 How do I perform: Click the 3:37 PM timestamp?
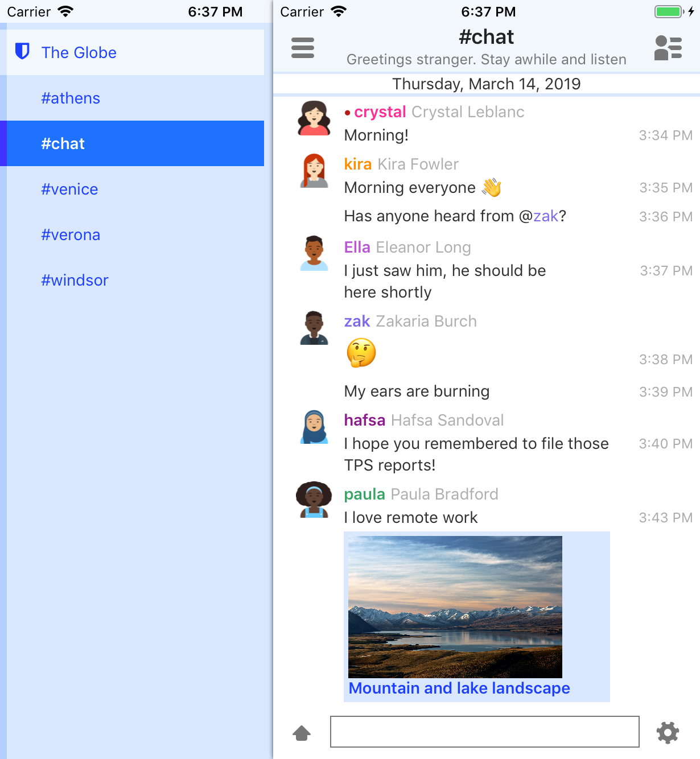666,271
